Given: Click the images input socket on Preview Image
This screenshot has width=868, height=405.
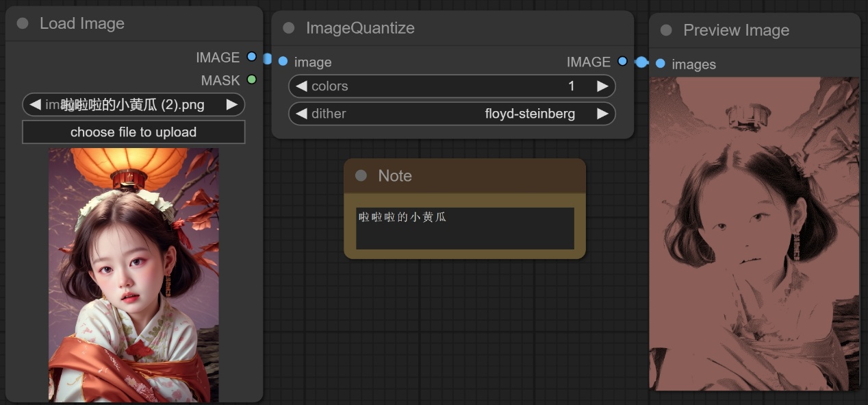Looking at the screenshot, I should pos(660,64).
